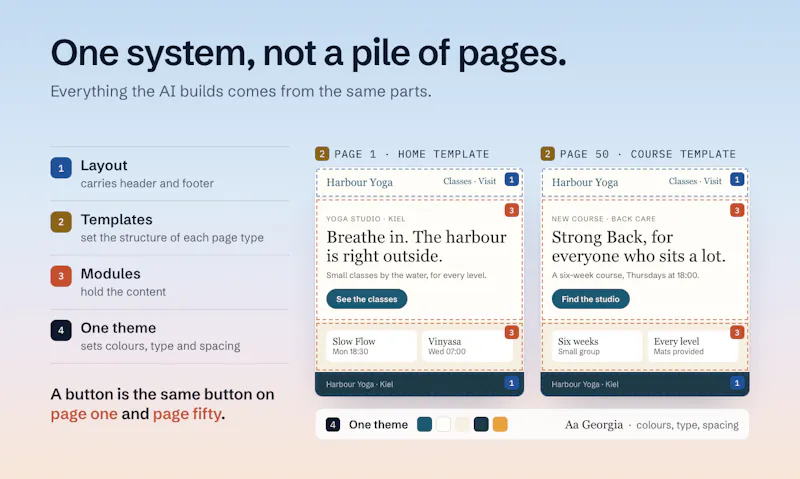Click Harbour Yoga logo in Page 50 header

[x=585, y=183]
